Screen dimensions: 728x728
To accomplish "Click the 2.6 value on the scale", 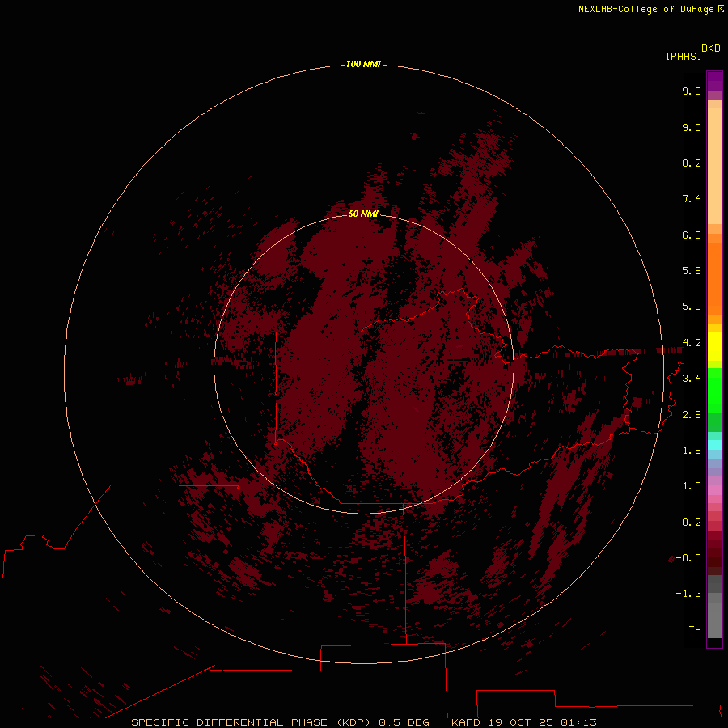I will point(692,415).
